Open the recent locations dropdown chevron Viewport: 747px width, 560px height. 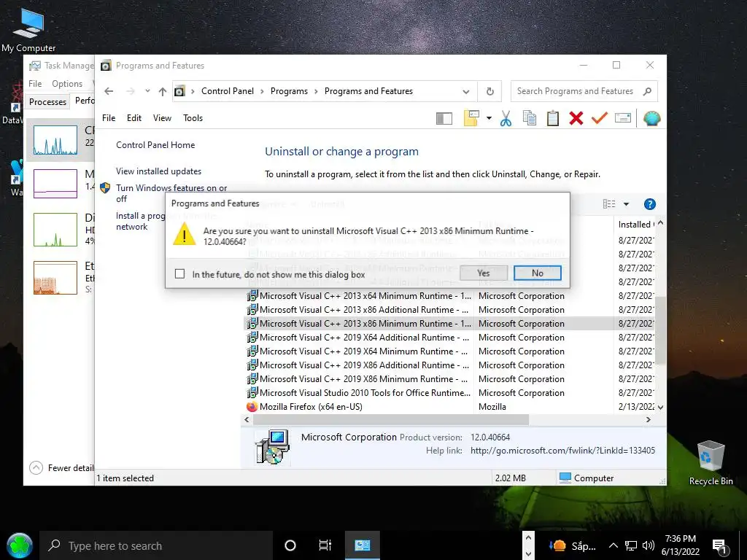pos(147,91)
